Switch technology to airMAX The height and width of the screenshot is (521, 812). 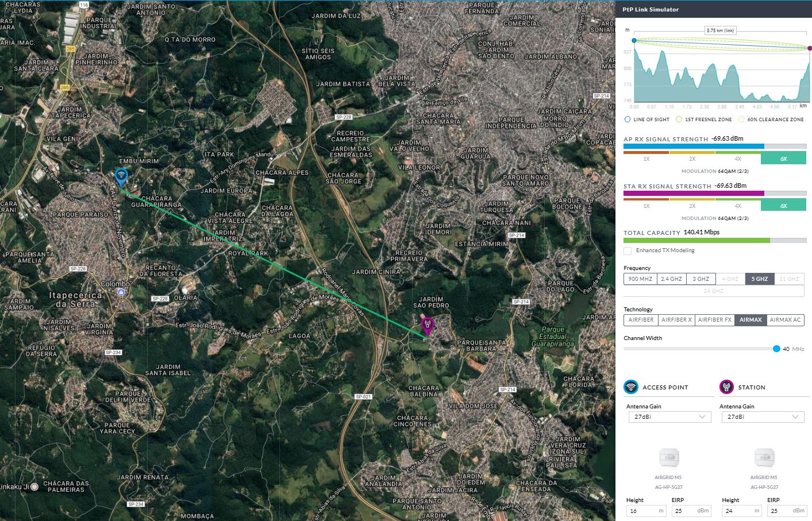click(x=751, y=320)
